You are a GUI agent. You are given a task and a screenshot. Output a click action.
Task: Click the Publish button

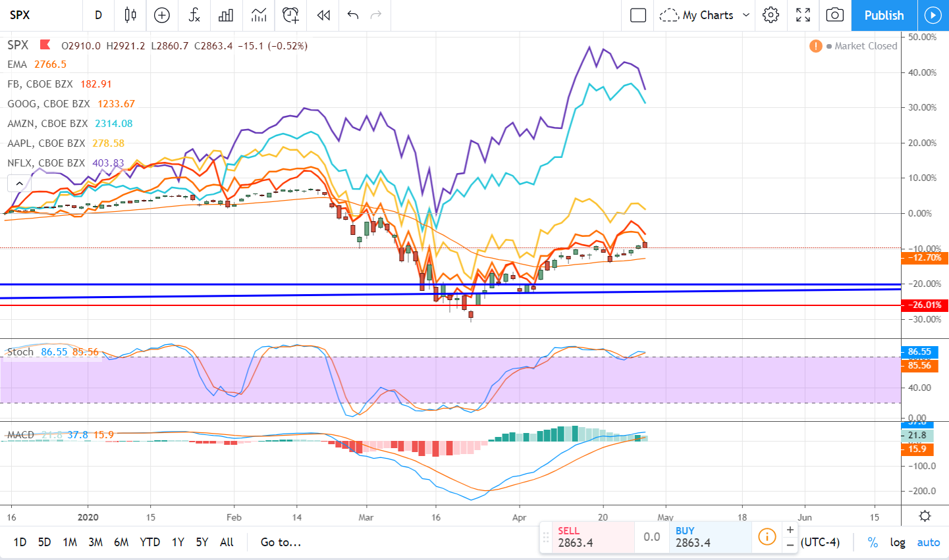click(884, 15)
